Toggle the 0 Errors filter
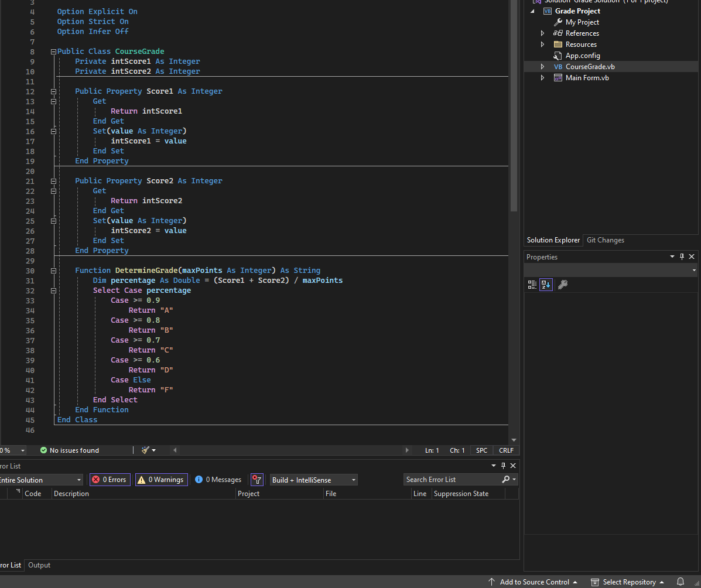This screenshot has width=701, height=588. coord(110,480)
